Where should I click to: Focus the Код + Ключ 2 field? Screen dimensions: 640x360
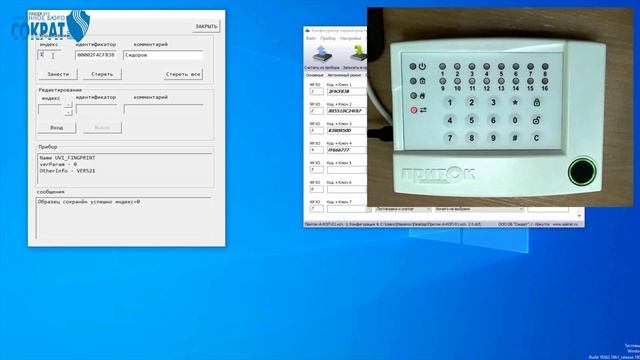pos(347,111)
